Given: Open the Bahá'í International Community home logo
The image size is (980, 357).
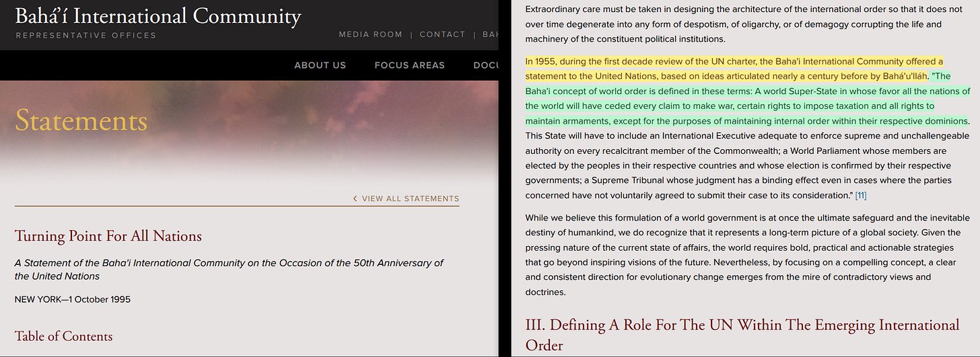Looking at the screenshot, I should (158, 17).
